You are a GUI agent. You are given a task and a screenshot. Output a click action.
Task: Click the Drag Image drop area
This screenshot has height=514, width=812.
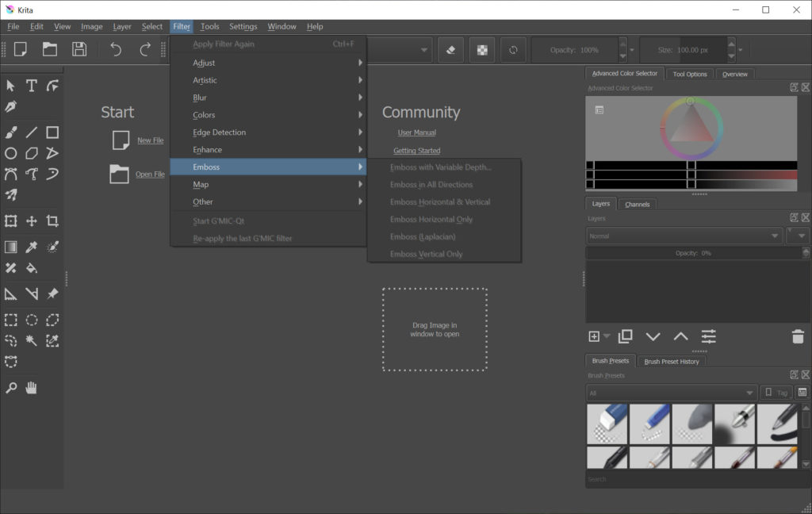coord(435,329)
